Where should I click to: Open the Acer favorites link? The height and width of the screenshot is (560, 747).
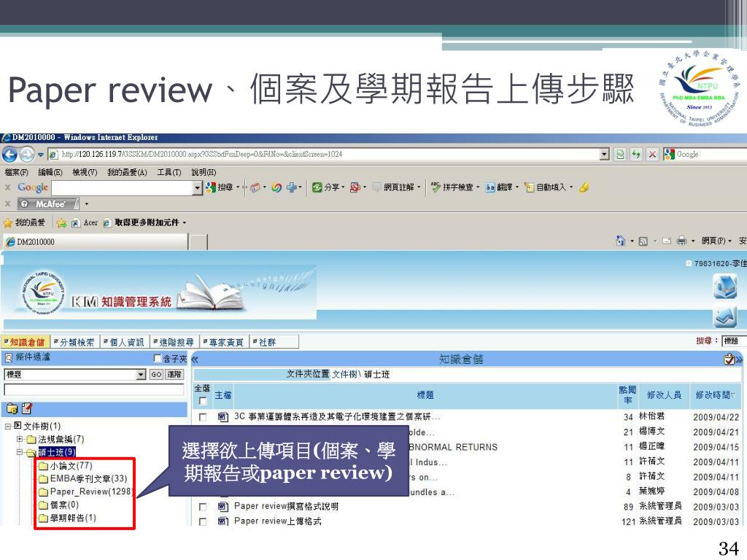pyautogui.click(x=85, y=222)
